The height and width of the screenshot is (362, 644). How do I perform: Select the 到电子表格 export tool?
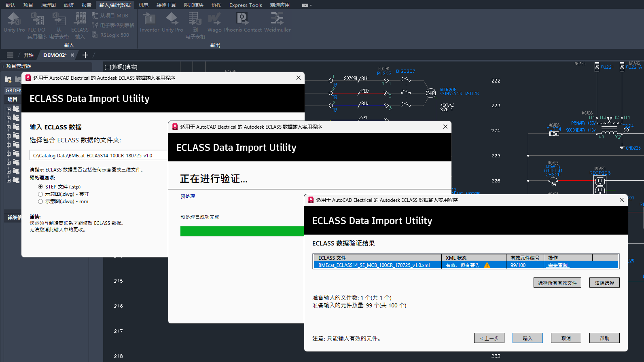[x=195, y=25]
